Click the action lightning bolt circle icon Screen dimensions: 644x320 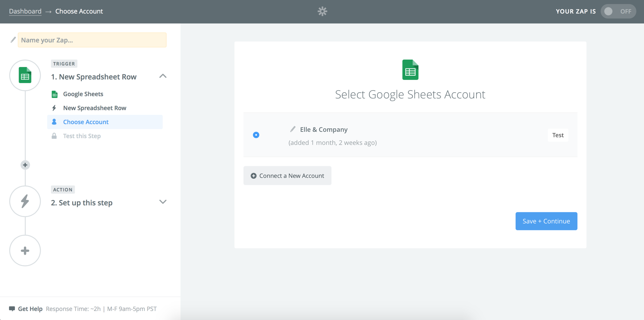(25, 201)
